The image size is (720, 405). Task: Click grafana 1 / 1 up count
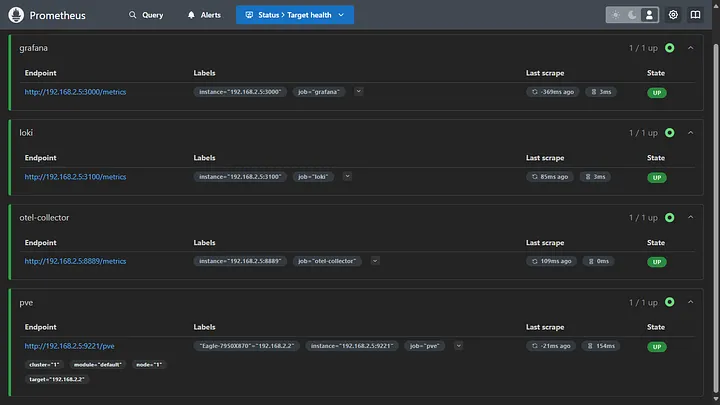coord(643,48)
